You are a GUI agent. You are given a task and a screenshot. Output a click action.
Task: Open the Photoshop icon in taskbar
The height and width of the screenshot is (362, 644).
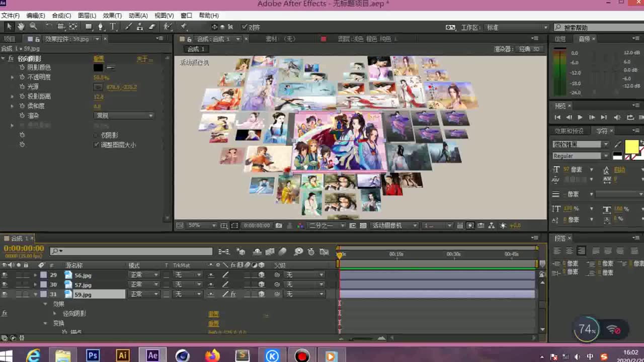93,355
